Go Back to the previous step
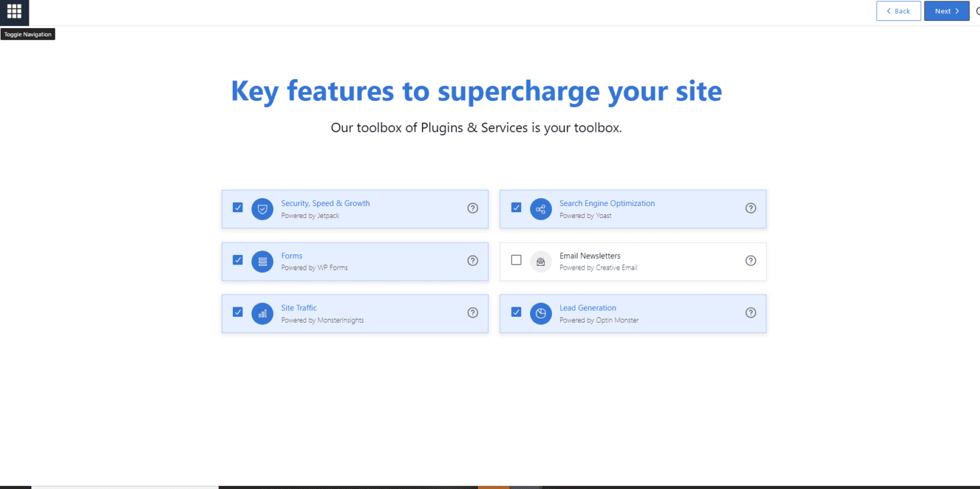 (x=898, y=11)
